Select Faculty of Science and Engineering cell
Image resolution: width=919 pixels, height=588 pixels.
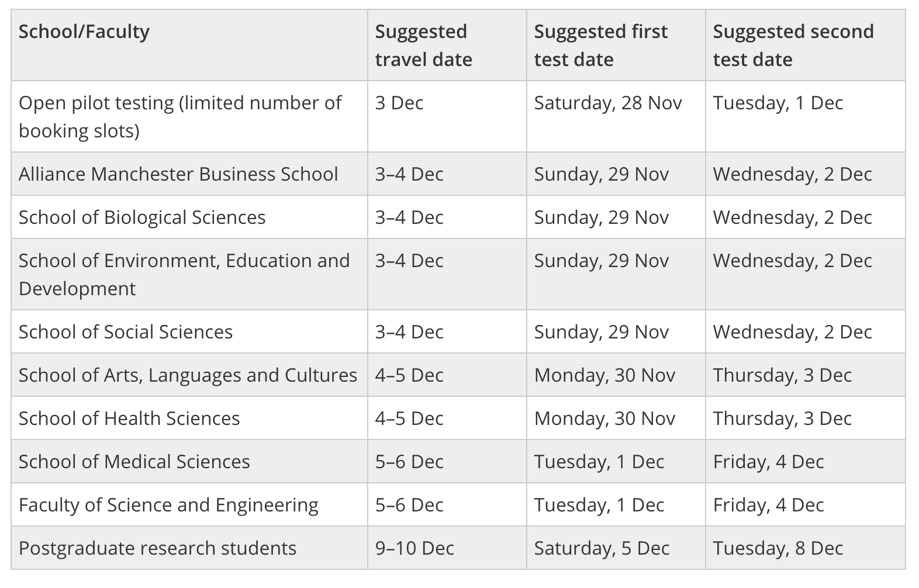tap(168, 505)
